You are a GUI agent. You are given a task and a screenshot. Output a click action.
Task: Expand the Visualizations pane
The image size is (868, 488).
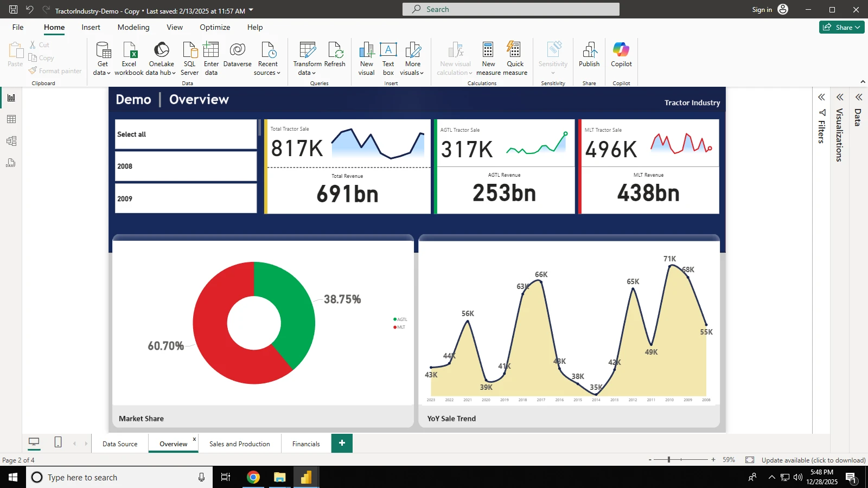click(840, 97)
